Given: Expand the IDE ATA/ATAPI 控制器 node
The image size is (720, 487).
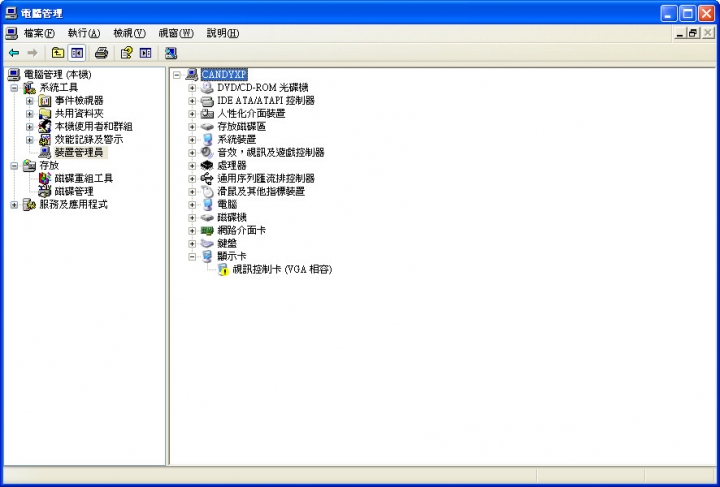Looking at the screenshot, I should click(x=192, y=101).
